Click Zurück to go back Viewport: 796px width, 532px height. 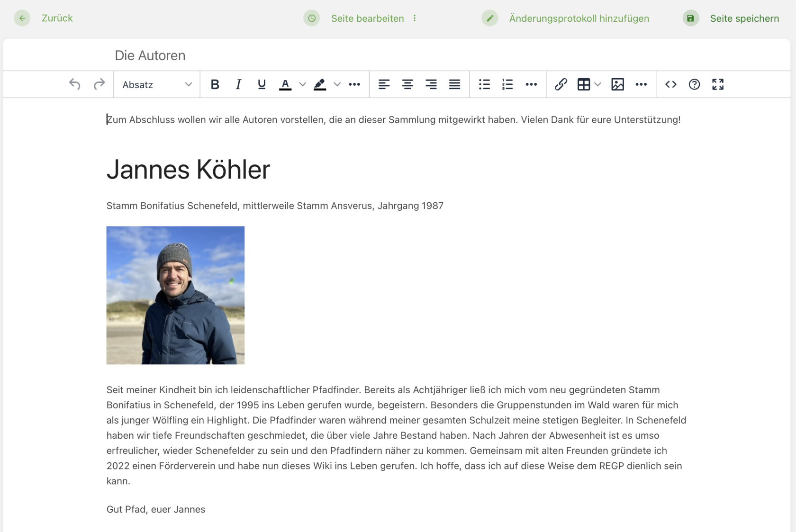57,18
